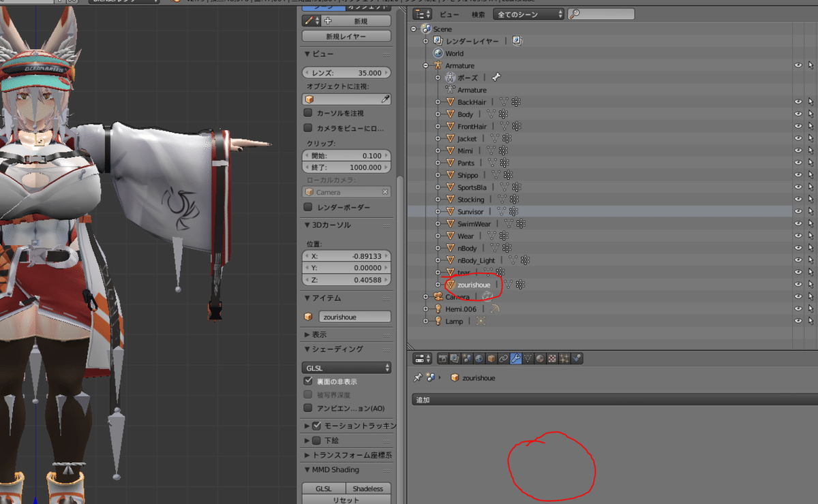Hide the Armature with its eye icon
The height and width of the screenshot is (504, 818).
[x=798, y=65]
